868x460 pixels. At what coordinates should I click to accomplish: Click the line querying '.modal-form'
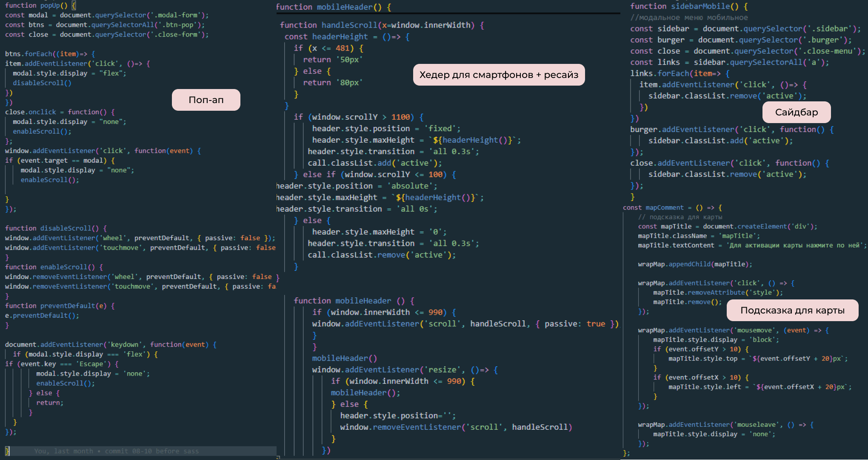[107, 15]
